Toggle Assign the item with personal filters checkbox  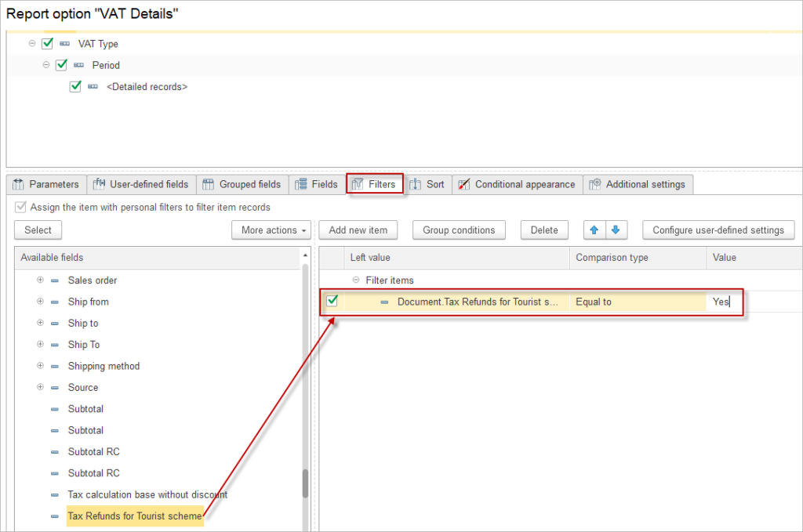pos(20,207)
